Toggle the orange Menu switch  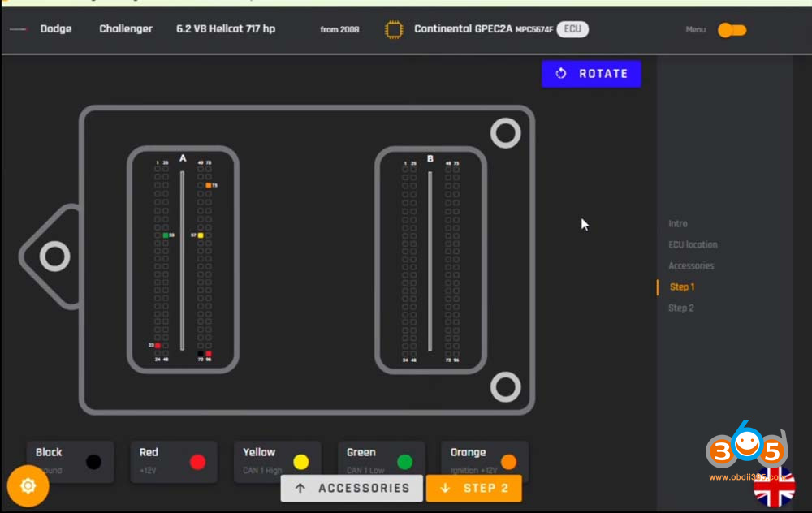pos(732,30)
